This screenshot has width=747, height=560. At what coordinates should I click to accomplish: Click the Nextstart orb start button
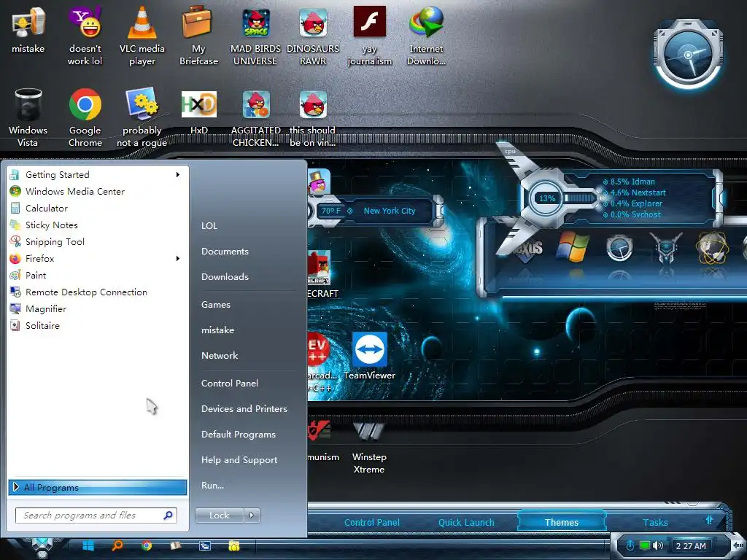click(42, 548)
